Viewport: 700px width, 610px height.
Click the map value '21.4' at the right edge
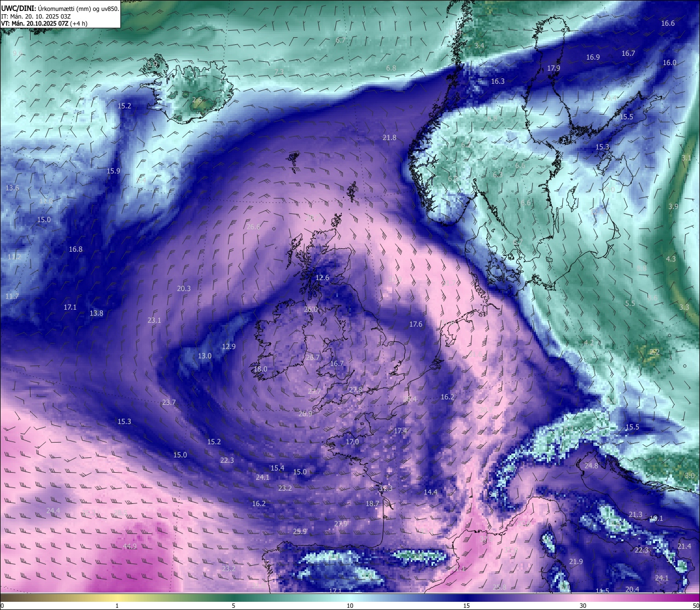684,547
